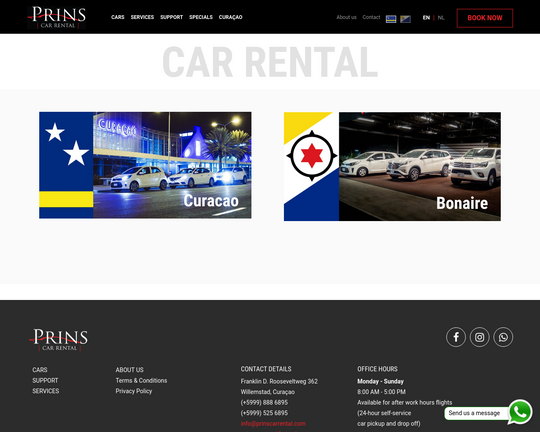Click the Prins Car Rental header logo

click(57, 17)
